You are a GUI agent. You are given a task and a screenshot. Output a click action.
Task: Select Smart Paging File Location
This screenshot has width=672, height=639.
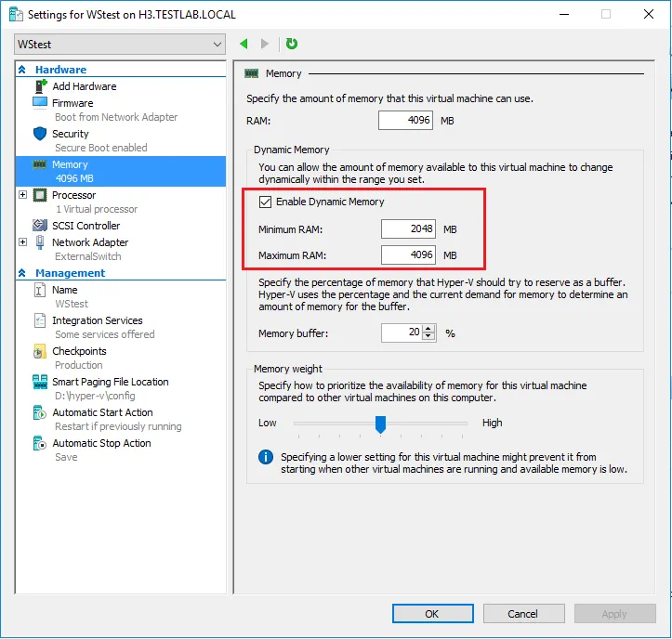(x=110, y=382)
